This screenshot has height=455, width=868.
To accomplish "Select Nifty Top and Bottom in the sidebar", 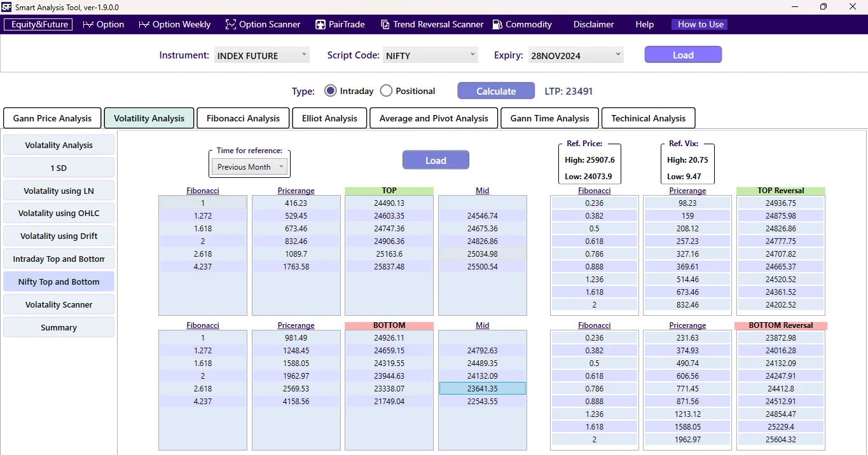I will tap(59, 282).
